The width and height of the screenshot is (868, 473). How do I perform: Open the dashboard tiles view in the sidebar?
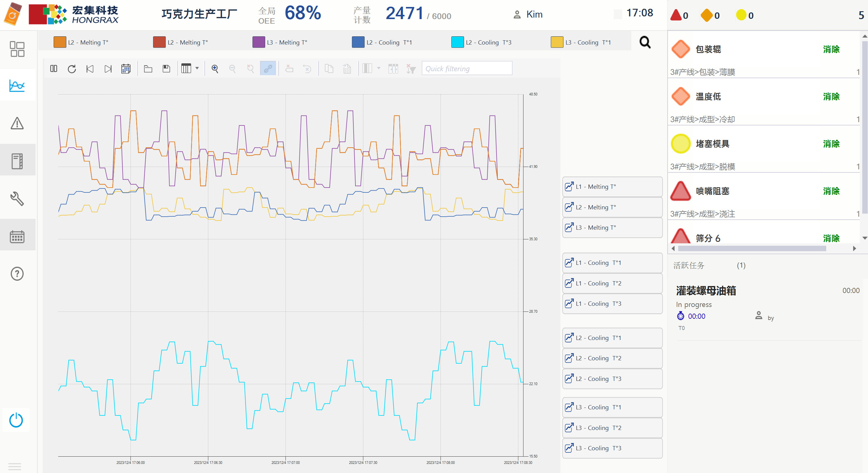pyautogui.click(x=17, y=49)
